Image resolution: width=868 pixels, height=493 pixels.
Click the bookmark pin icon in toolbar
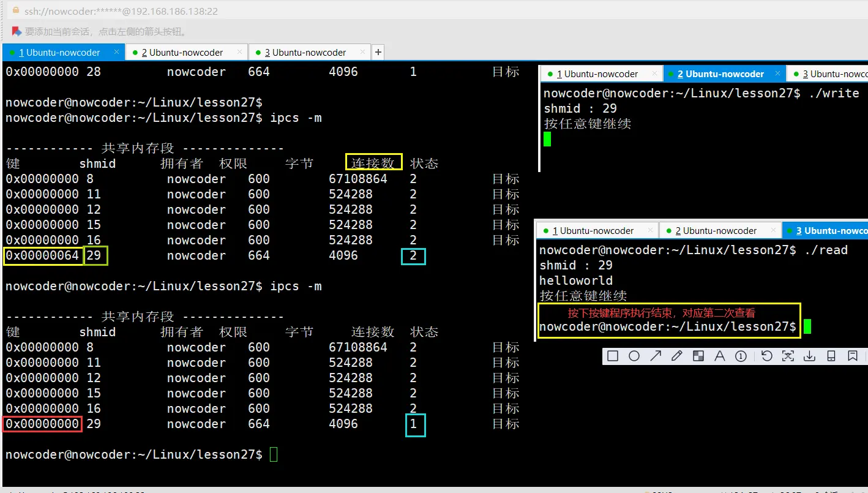tap(852, 356)
